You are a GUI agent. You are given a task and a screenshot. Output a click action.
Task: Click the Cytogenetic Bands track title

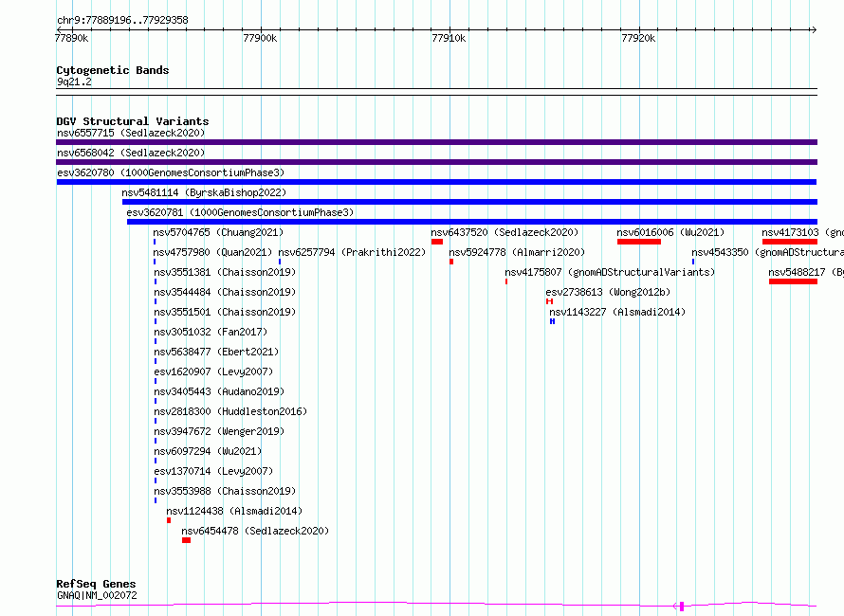(x=113, y=70)
